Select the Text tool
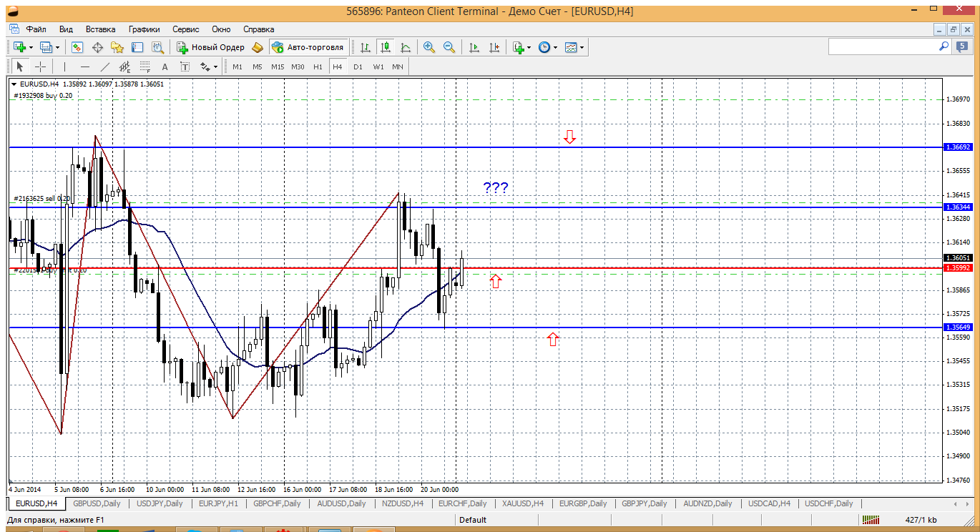 (165, 66)
